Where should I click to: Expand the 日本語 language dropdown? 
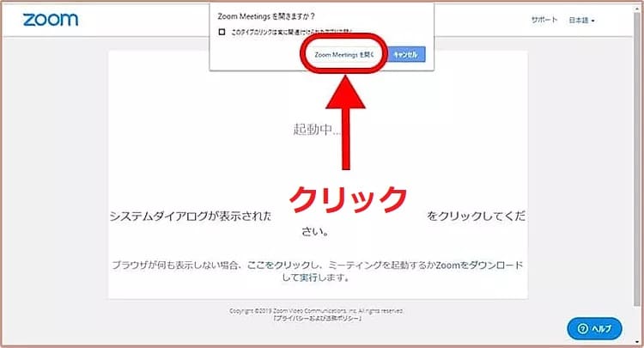coord(581,20)
